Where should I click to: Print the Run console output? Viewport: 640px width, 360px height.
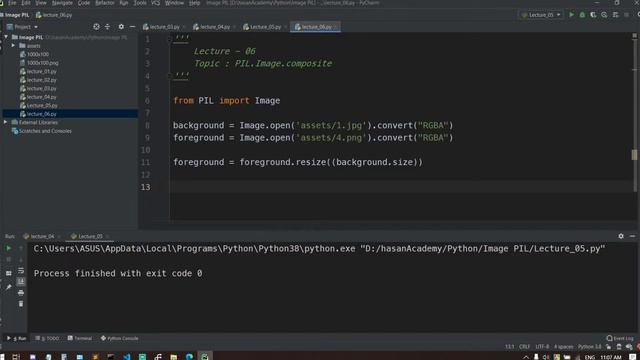[21, 293]
